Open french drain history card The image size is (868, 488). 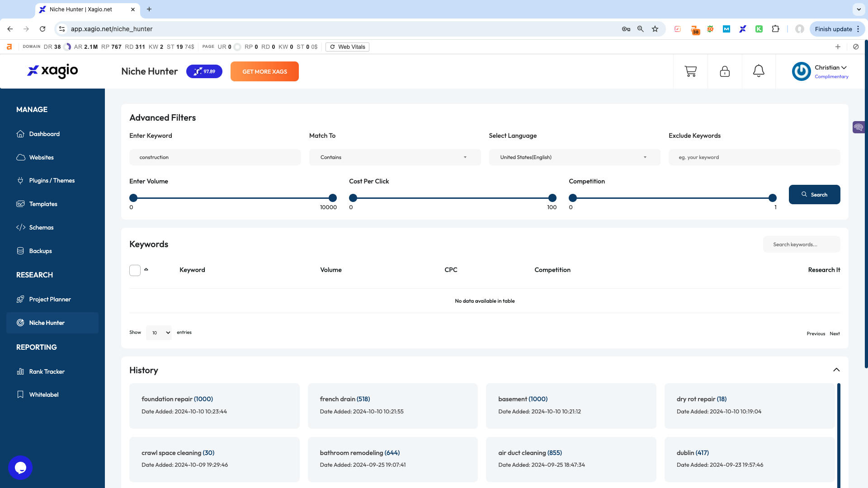pyautogui.click(x=392, y=405)
